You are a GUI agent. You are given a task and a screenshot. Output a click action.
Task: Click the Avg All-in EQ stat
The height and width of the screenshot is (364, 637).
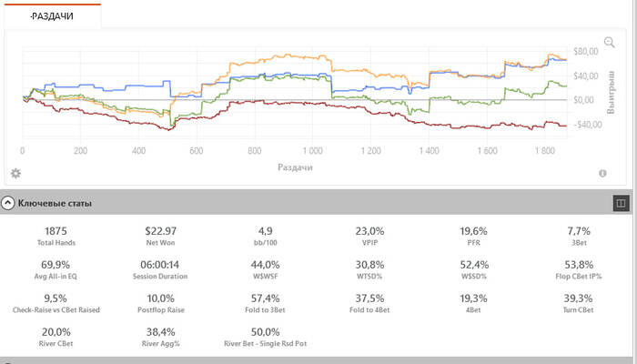pos(56,269)
